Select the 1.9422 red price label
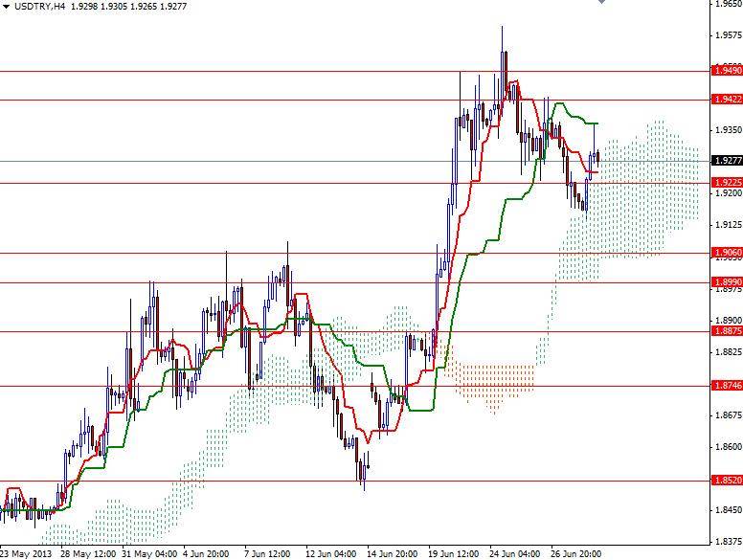Viewport: 743px width, 560px height. tap(728, 99)
